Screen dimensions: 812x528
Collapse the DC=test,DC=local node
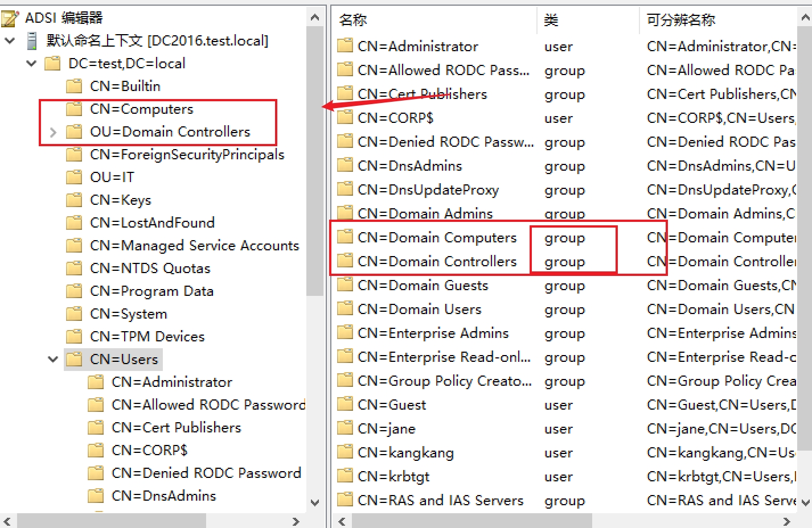31,64
